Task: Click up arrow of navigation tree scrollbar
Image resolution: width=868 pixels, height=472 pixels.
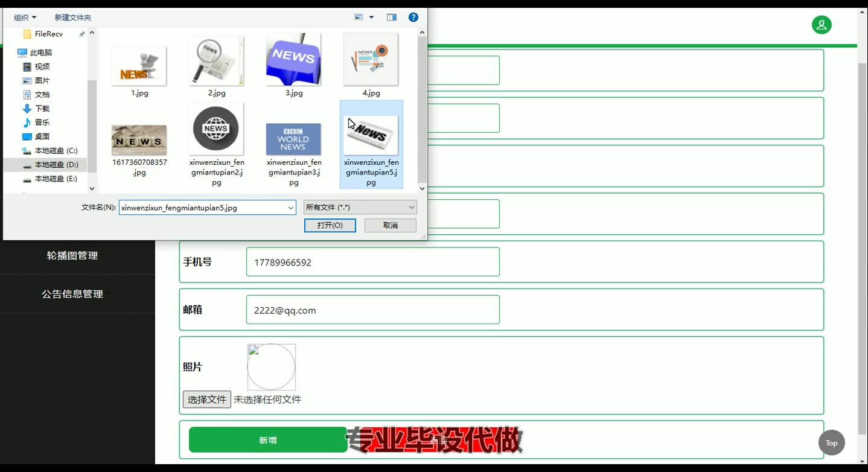Action: pos(92,33)
